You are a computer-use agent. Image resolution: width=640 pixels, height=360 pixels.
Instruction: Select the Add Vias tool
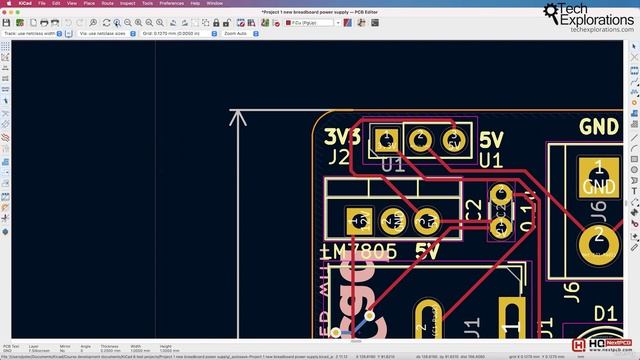coord(634,102)
